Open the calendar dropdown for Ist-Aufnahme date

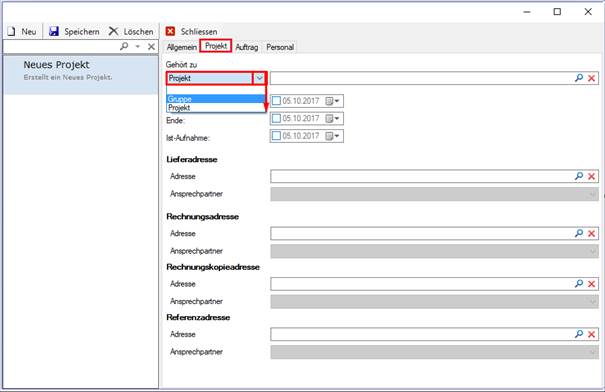coord(332,136)
